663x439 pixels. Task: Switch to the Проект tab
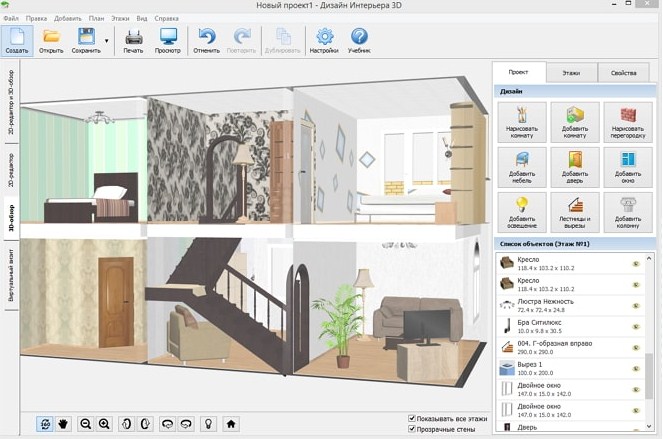click(519, 72)
